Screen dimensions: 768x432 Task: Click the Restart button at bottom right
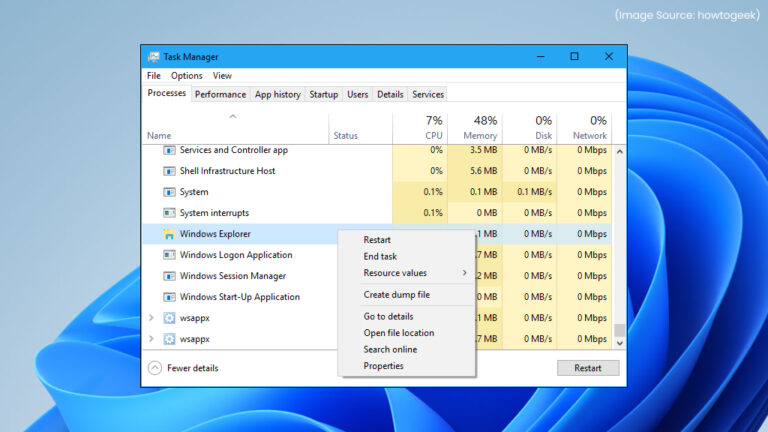(x=588, y=368)
